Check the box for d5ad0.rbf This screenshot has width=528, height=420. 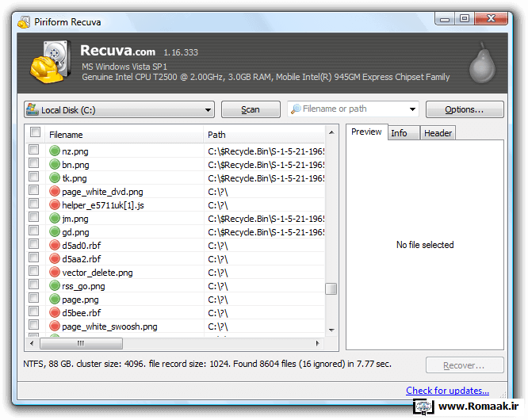(x=33, y=243)
